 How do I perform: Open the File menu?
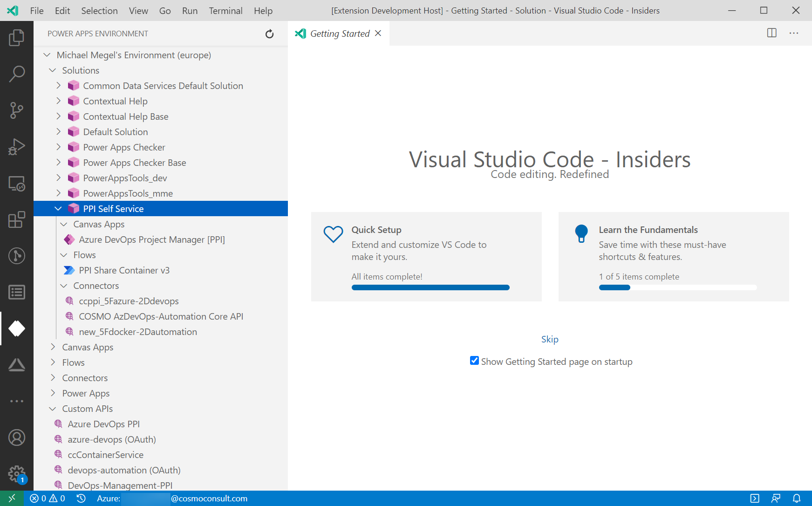(x=37, y=10)
